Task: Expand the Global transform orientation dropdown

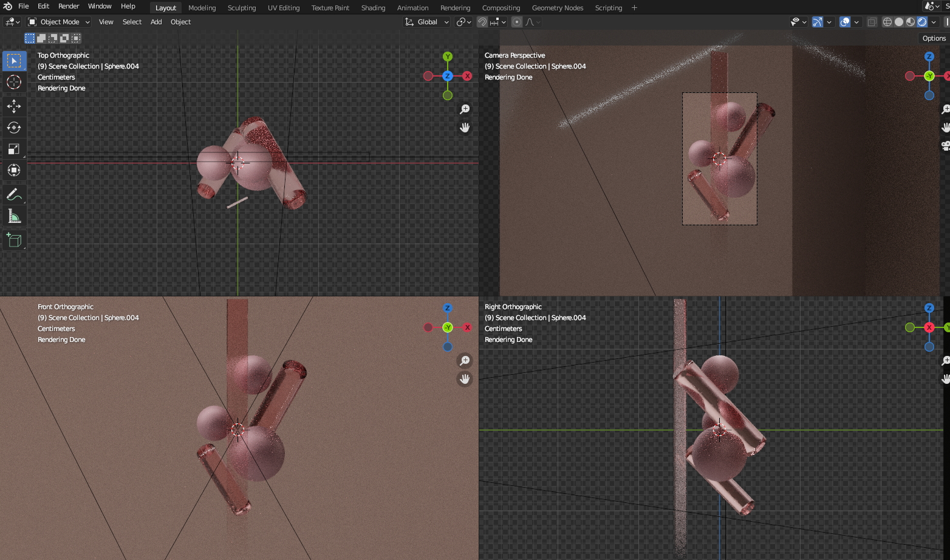Action: (x=427, y=22)
